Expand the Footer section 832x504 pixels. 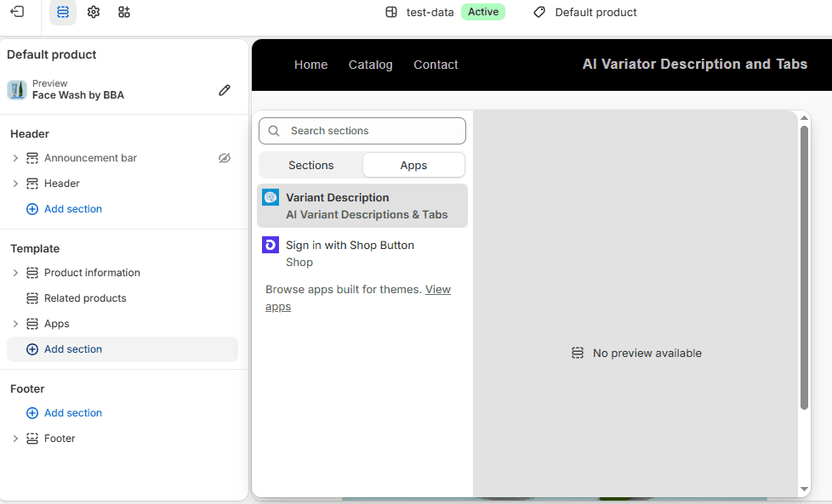pyautogui.click(x=15, y=439)
